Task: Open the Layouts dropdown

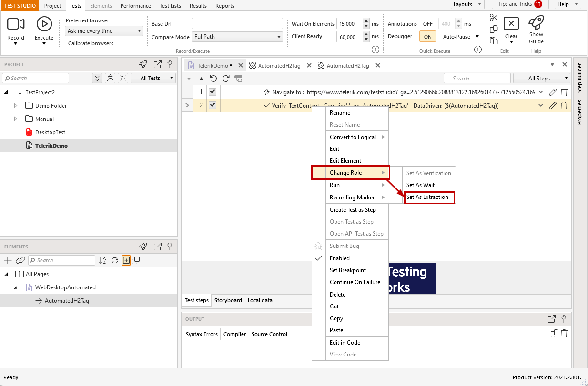Action: [466, 4]
